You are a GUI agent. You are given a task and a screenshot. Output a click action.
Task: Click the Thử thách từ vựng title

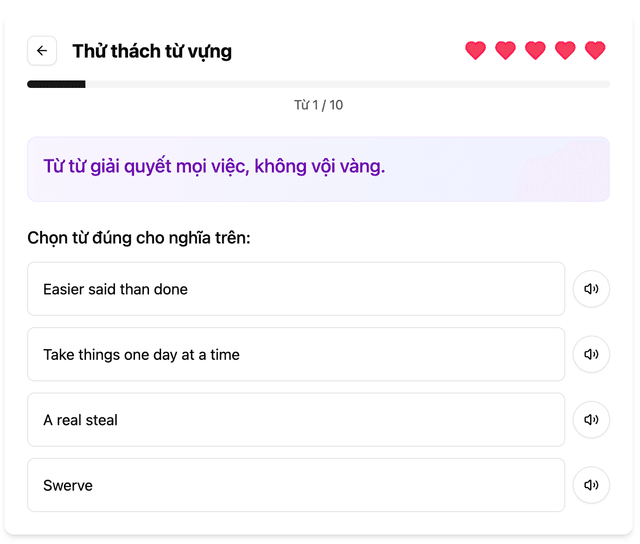click(x=152, y=51)
